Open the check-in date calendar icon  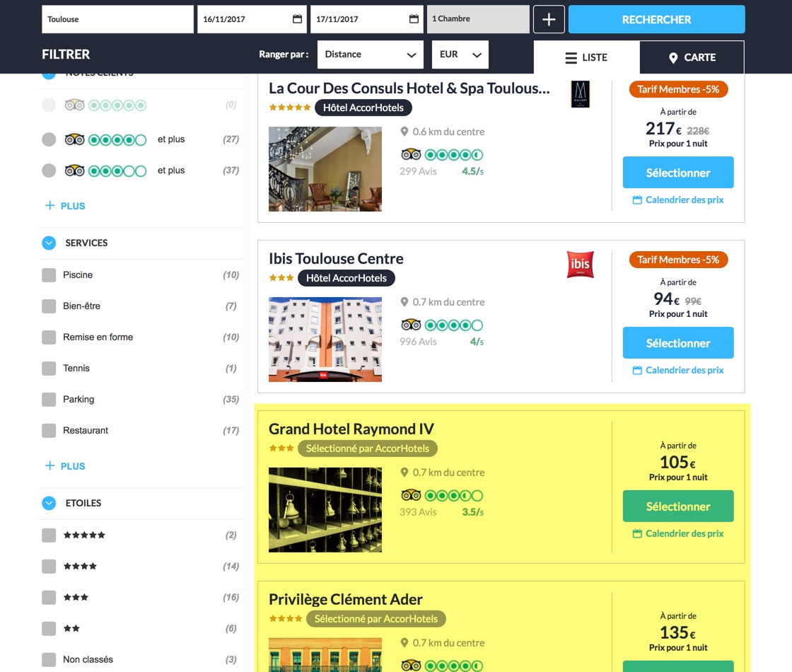[297, 18]
